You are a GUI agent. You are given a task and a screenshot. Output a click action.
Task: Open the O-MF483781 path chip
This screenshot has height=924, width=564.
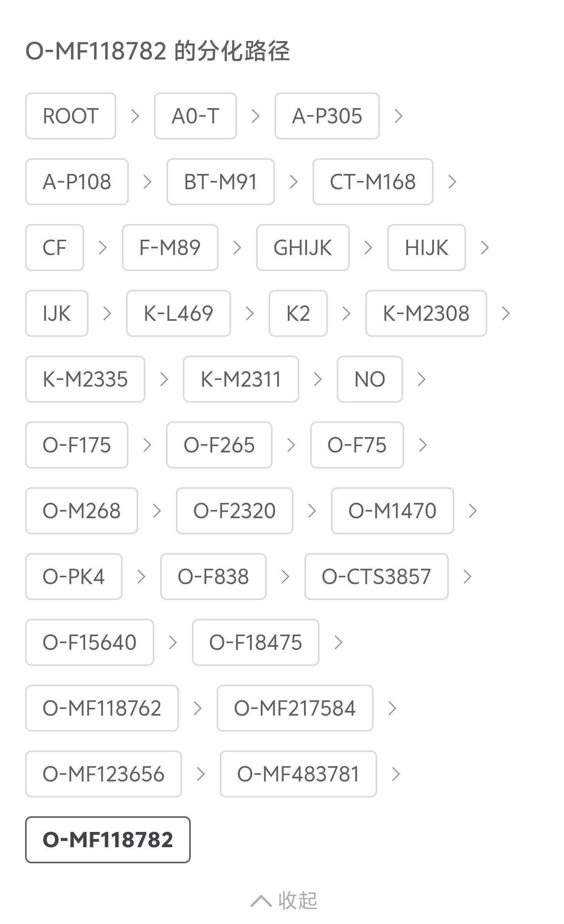(298, 774)
